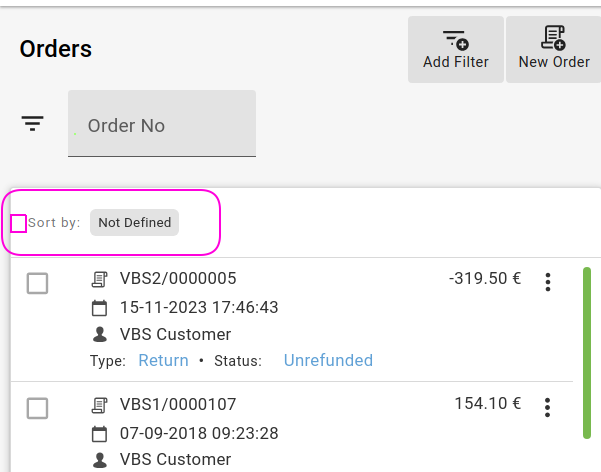
Task: Click receipt icon next to VBS2/0000005
Action: click(99, 279)
